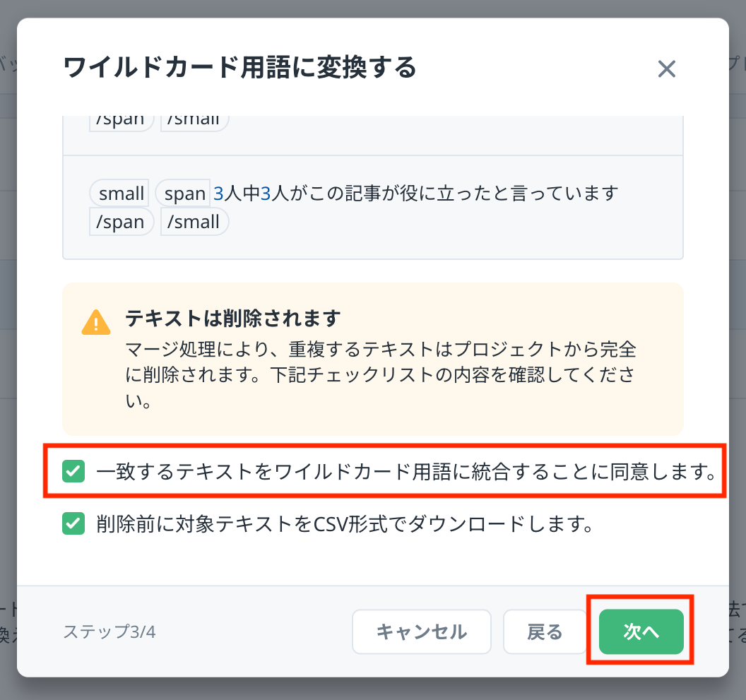746x700 pixels.
Task: Click the ステップ3/4 step indicator
Action: point(109,631)
